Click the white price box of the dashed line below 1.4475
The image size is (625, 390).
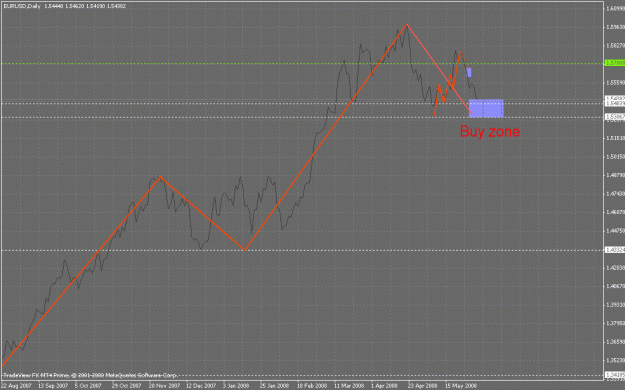pos(615,250)
